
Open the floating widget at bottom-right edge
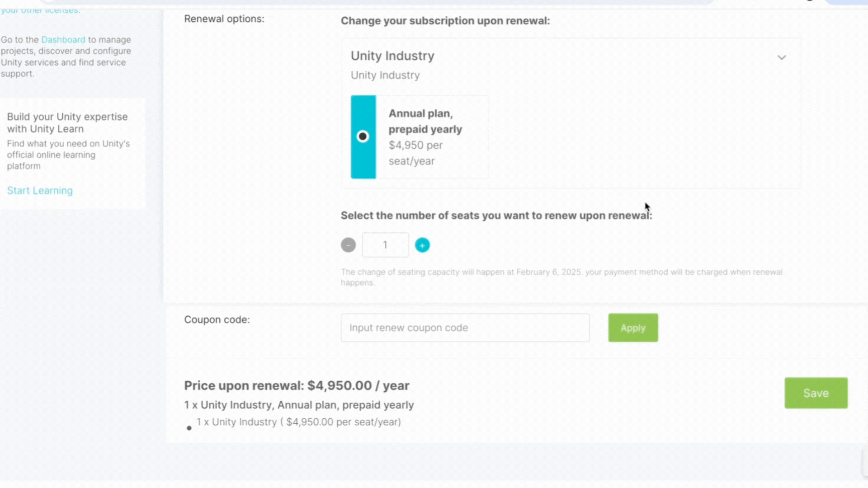click(x=864, y=463)
